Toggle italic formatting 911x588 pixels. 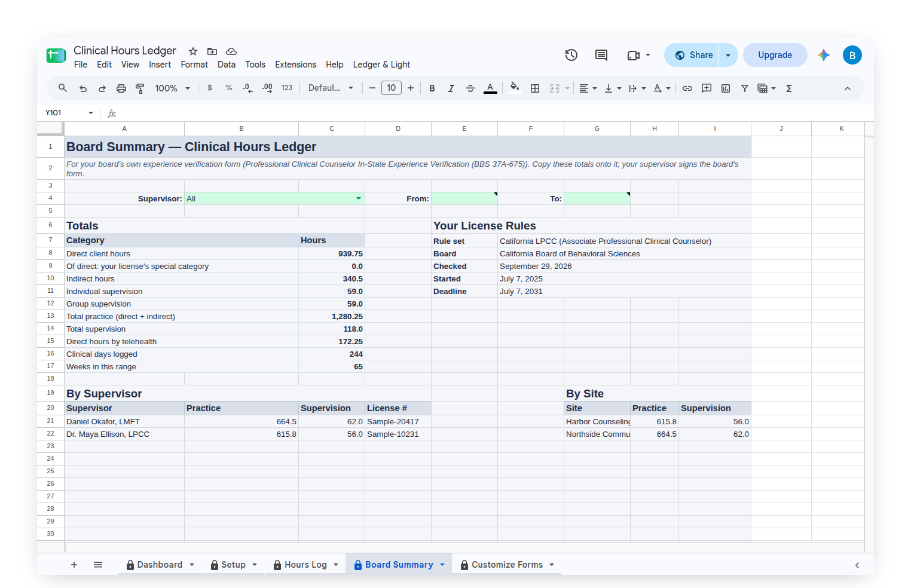point(451,88)
